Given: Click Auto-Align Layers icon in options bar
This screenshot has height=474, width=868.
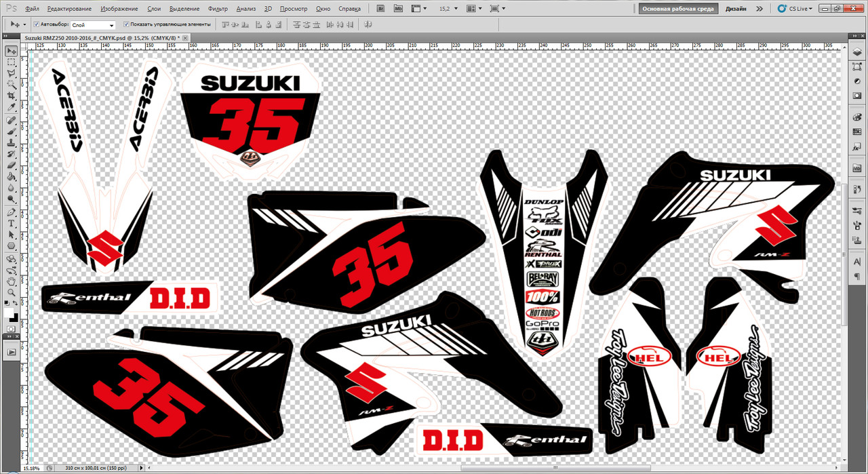Looking at the screenshot, I should [368, 24].
